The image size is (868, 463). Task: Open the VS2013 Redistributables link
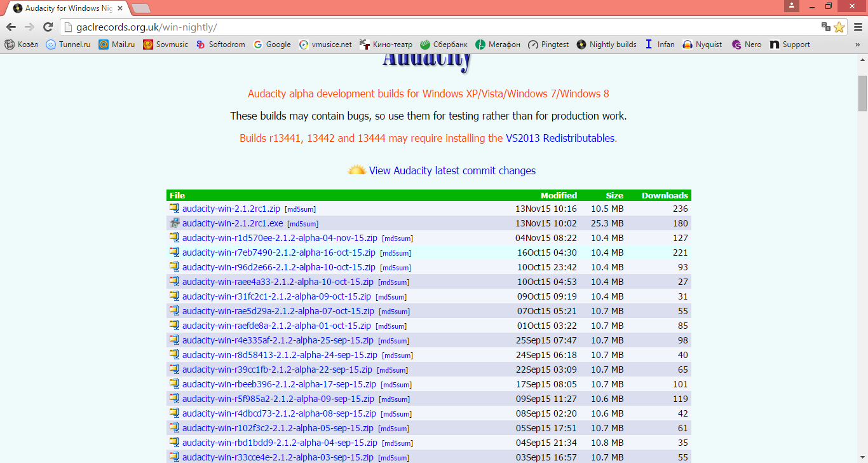point(560,138)
